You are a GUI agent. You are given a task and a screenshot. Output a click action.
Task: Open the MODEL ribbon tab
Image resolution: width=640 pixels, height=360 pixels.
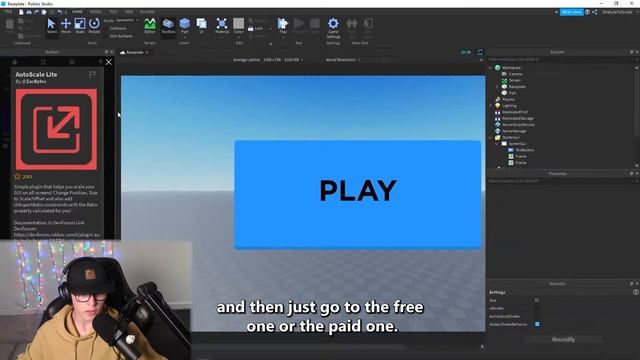96,12
